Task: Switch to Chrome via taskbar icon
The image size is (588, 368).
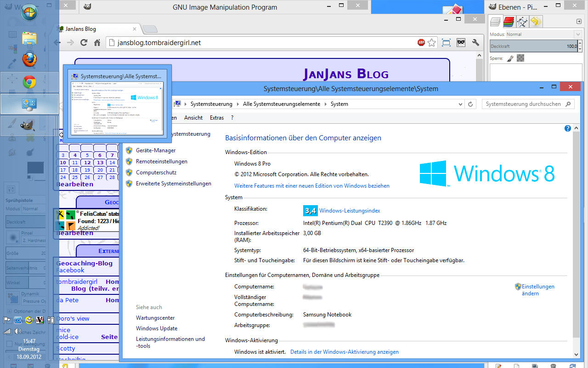Action: point(29,82)
